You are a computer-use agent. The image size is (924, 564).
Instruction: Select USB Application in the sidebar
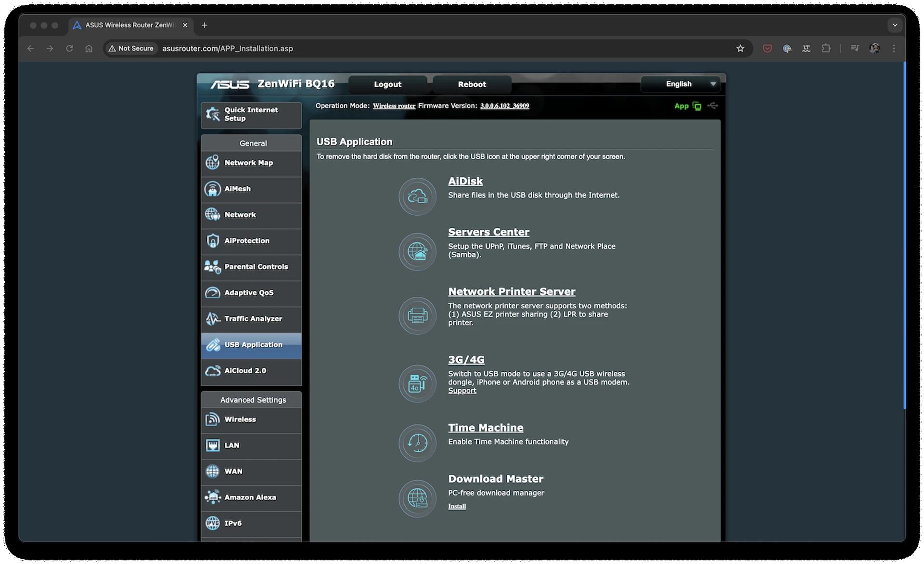pyautogui.click(x=251, y=345)
